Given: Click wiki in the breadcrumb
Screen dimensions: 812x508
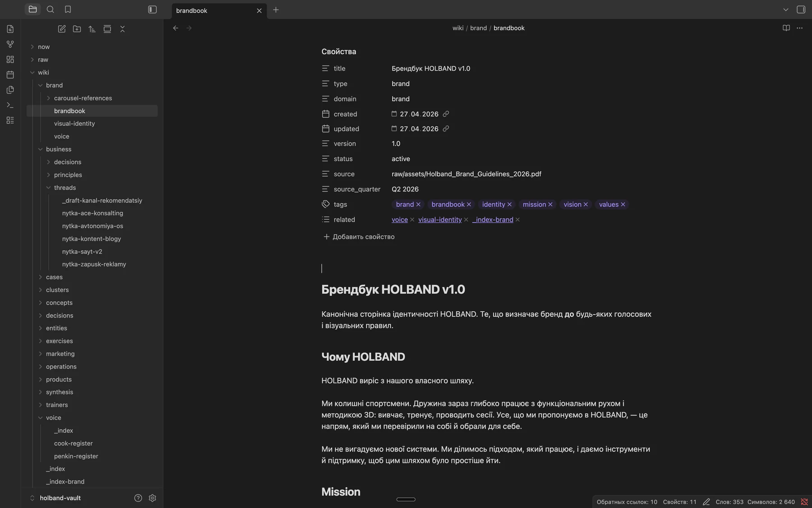Looking at the screenshot, I should click(458, 28).
